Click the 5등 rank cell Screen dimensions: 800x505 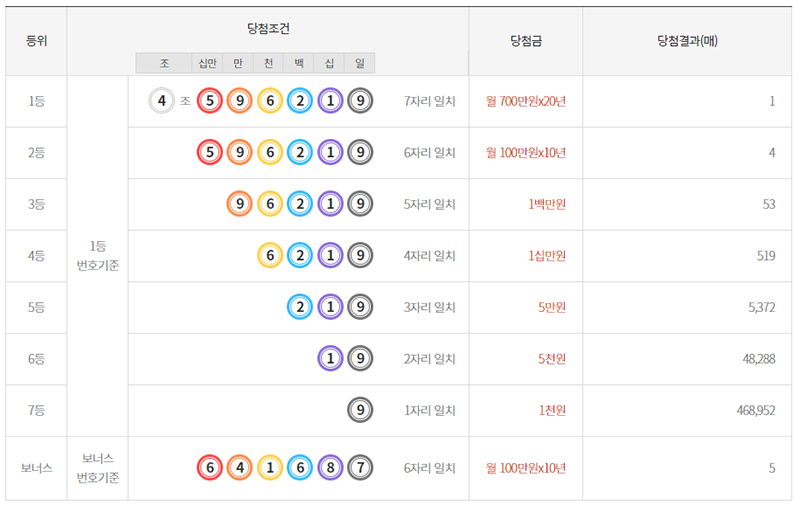[x=36, y=307]
